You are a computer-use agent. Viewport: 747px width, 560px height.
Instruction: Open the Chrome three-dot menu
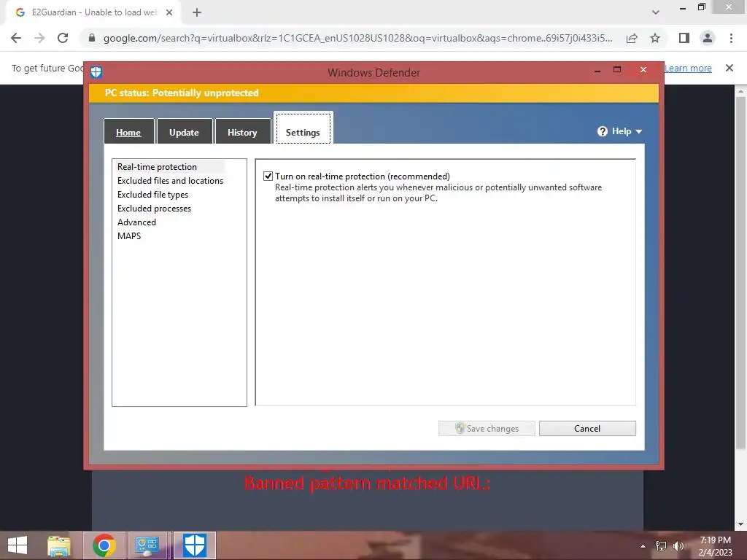click(x=731, y=38)
